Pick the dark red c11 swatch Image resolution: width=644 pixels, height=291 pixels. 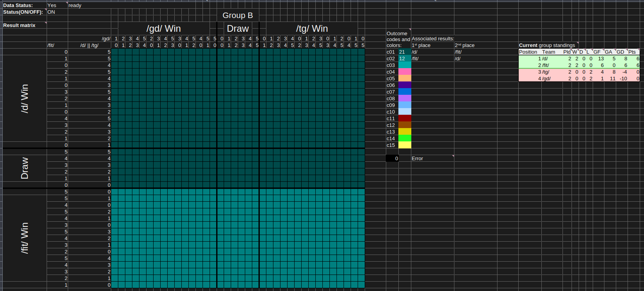pyautogui.click(x=405, y=119)
